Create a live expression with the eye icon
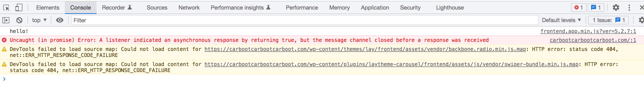Image resolution: width=644 pixels, height=93 pixels. point(59,20)
